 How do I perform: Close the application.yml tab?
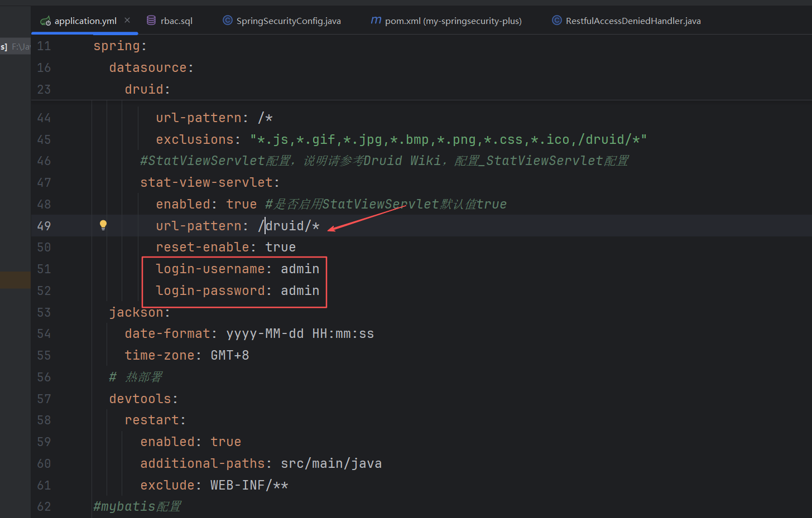pyautogui.click(x=127, y=20)
